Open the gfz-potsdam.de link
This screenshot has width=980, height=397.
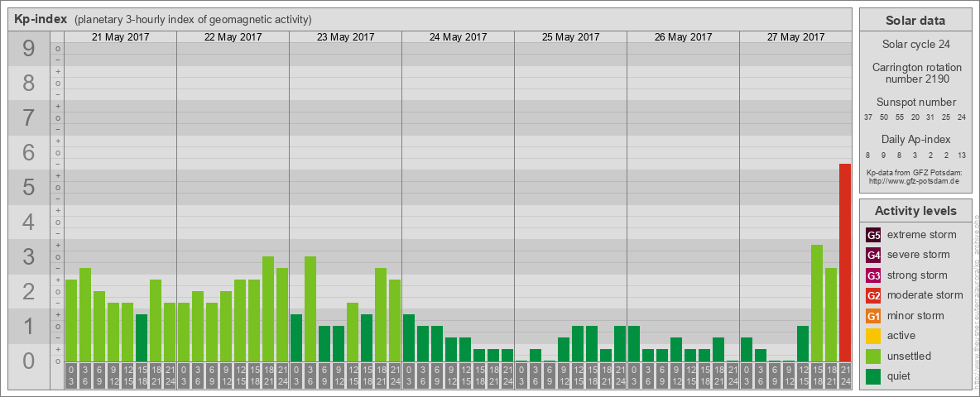coord(914,181)
